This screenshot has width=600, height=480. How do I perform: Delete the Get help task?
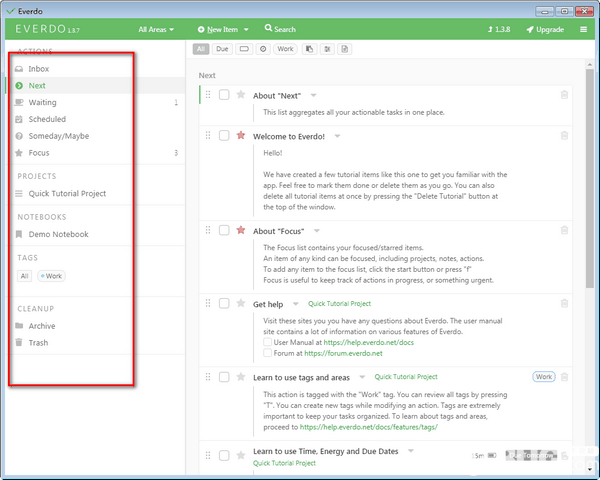click(x=564, y=304)
